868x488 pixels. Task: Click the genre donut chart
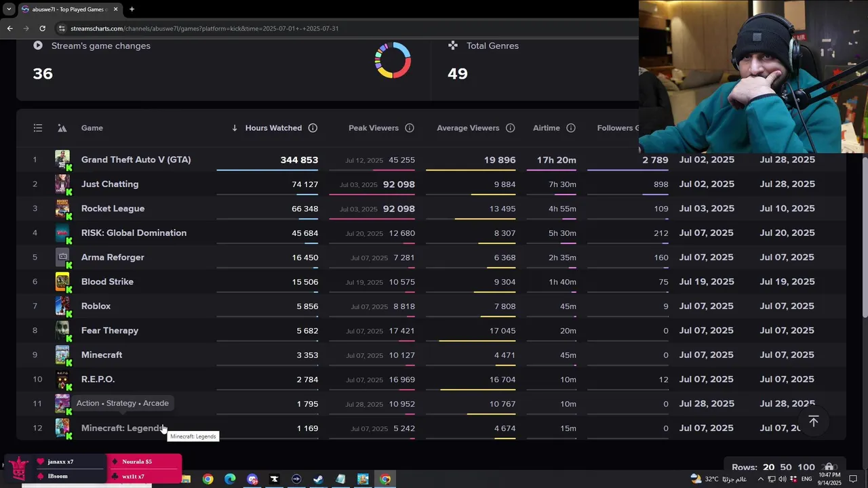pyautogui.click(x=393, y=60)
